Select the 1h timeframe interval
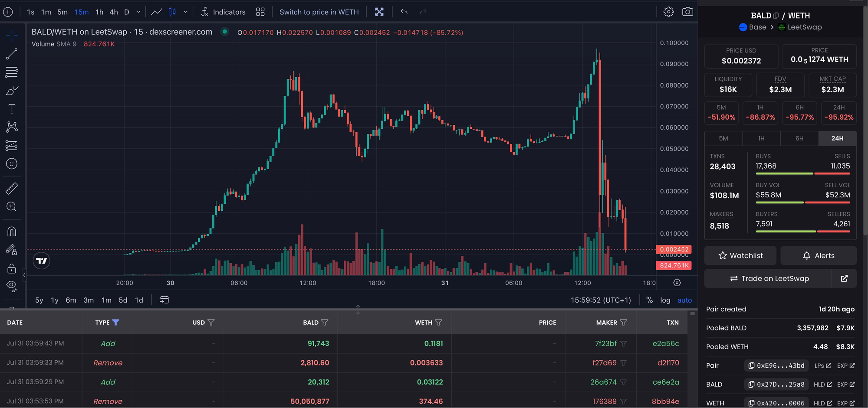Viewport: 868px width, 408px height. click(99, 12)
